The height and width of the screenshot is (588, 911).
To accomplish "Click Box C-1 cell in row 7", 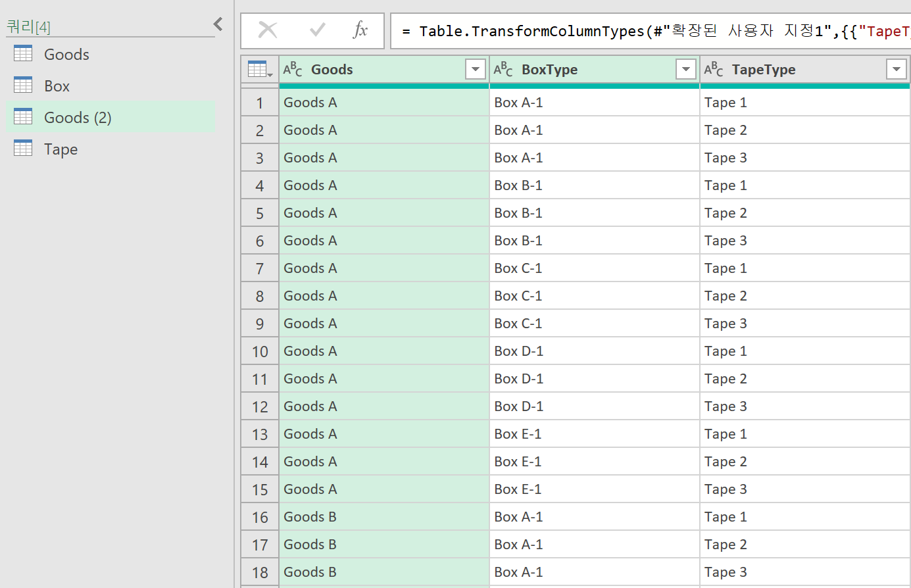I will [595, 268].
